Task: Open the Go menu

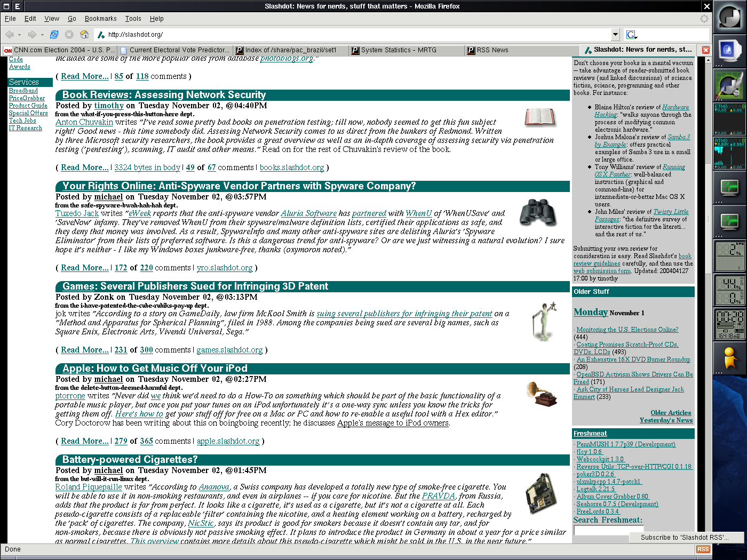Action: click(72, 19)
